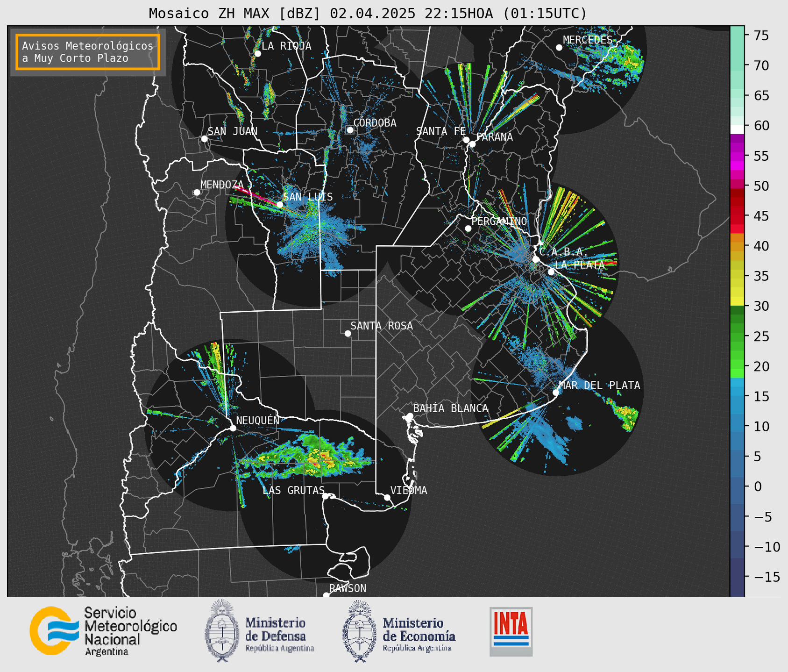Click the MERCEDES city marker dot
This screenshot has height=672, width=788.
coord(559,48)
